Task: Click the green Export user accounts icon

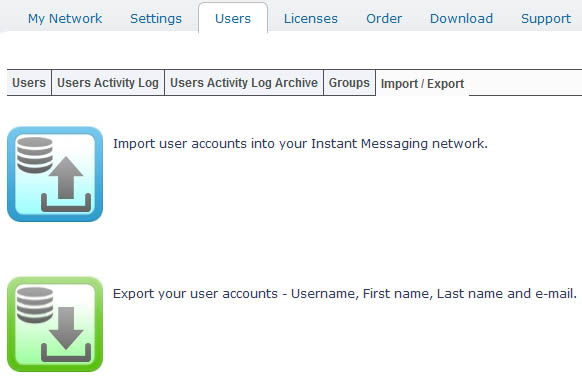Action: point(55,324)
